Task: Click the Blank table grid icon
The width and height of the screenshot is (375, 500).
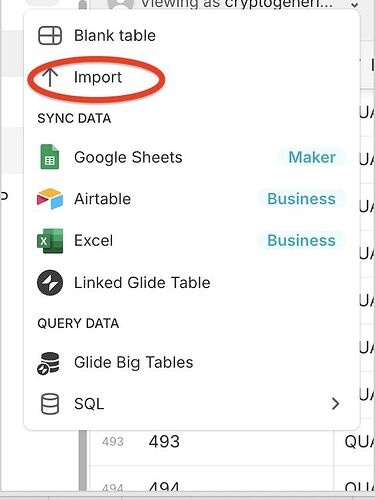Action: pos(50,35)
